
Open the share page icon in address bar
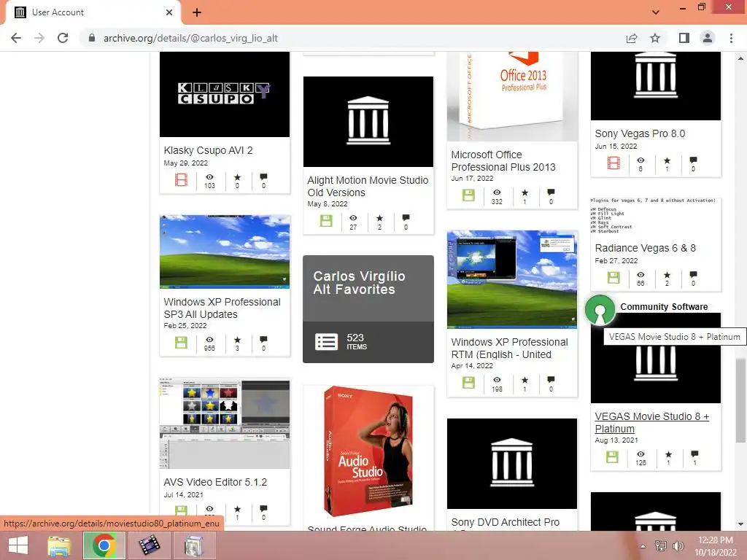point(632,38)
